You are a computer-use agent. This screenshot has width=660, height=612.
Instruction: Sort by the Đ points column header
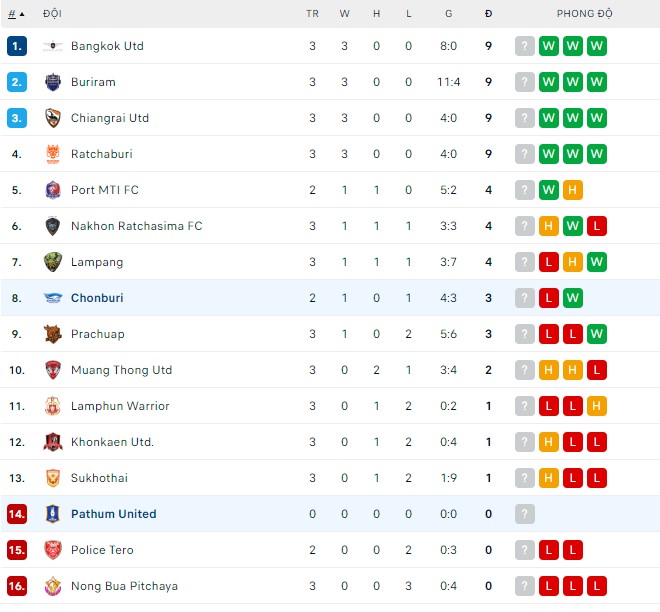[x=488, y=14]
